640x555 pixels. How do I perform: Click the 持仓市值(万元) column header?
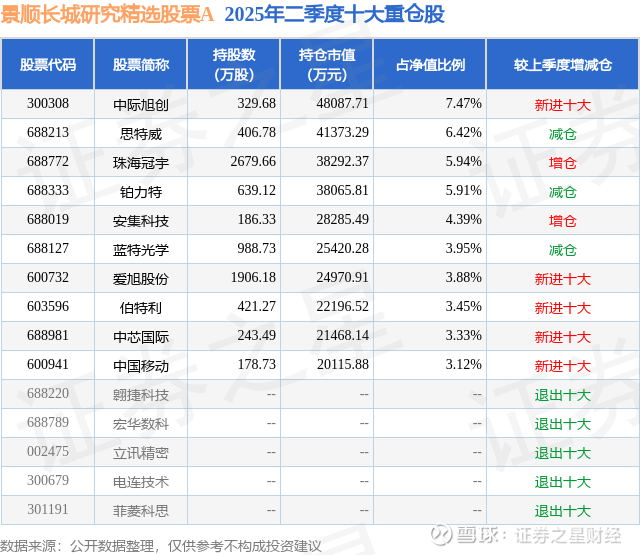click(x=327, y=64)
